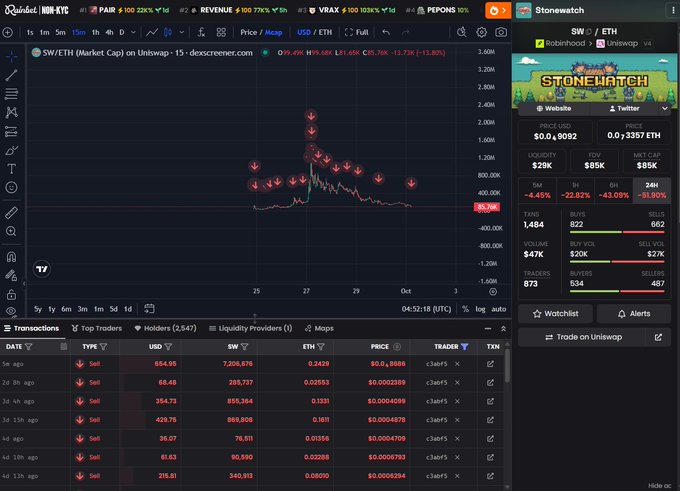Enter Full screen chart mode

click(356, 32)
